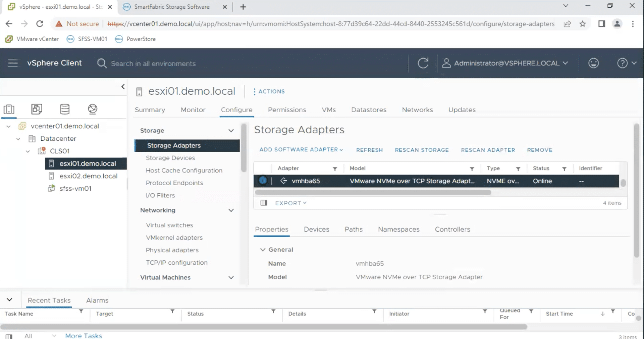This screenshot has width=644, height=339.
Task: Switch to the Devices detail tab
Action: pos(316,229)
